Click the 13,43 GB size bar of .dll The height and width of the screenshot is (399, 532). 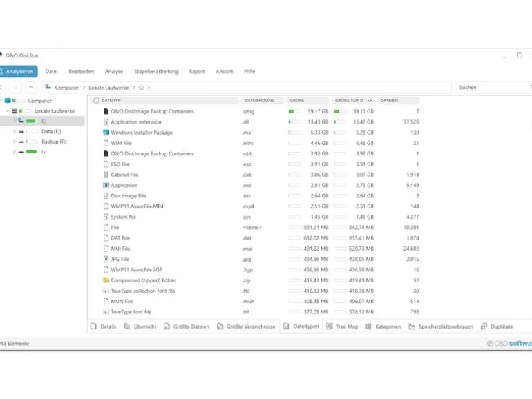(x=294, y=121)
